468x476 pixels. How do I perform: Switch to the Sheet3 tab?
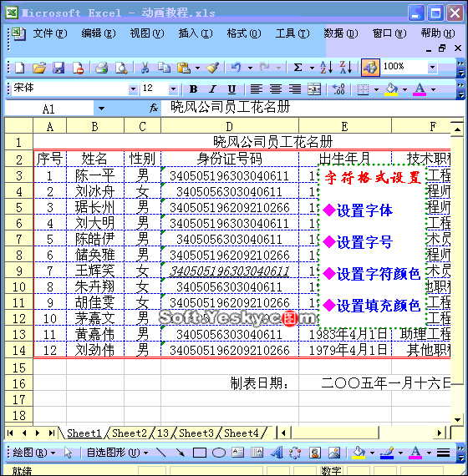[x=196, y=433]
